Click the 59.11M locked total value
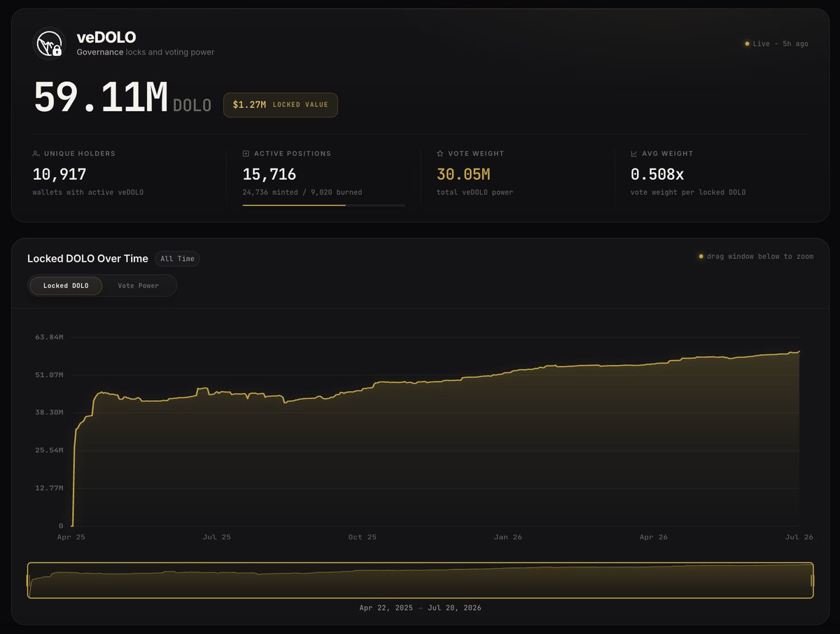840x634 pixels. point(101,98)
